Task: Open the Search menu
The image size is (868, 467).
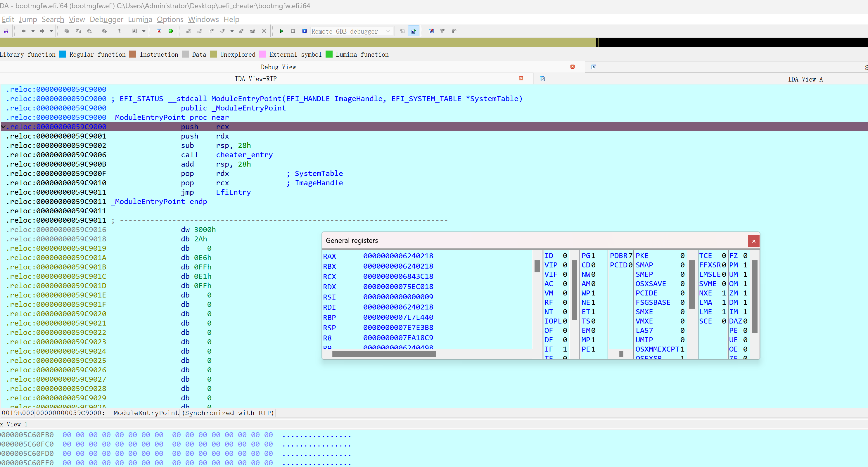Action: (x=53, y=19)
